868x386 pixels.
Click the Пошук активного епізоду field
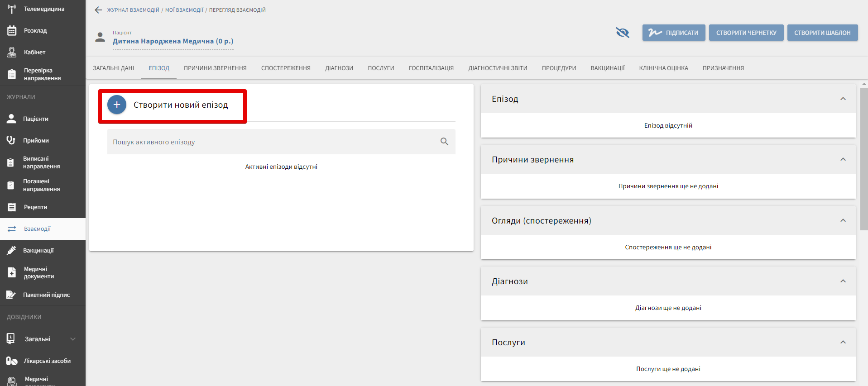[x=272, y=142]
